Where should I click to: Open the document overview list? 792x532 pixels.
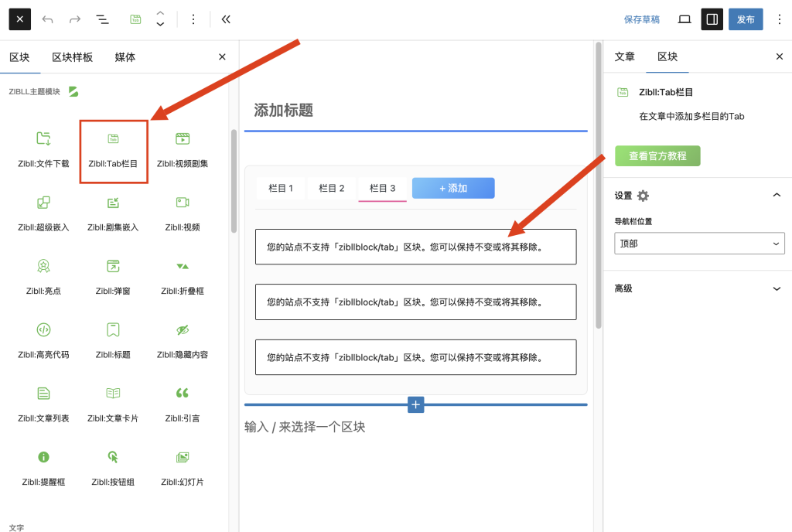103,19
